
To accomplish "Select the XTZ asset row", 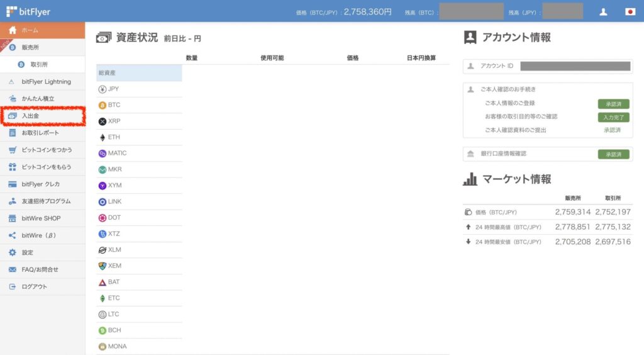I will (139, 234).
